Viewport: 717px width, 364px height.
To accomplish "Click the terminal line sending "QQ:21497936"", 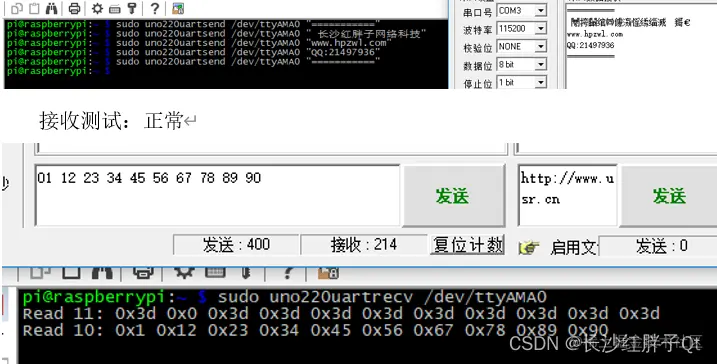I will point(193,52).
